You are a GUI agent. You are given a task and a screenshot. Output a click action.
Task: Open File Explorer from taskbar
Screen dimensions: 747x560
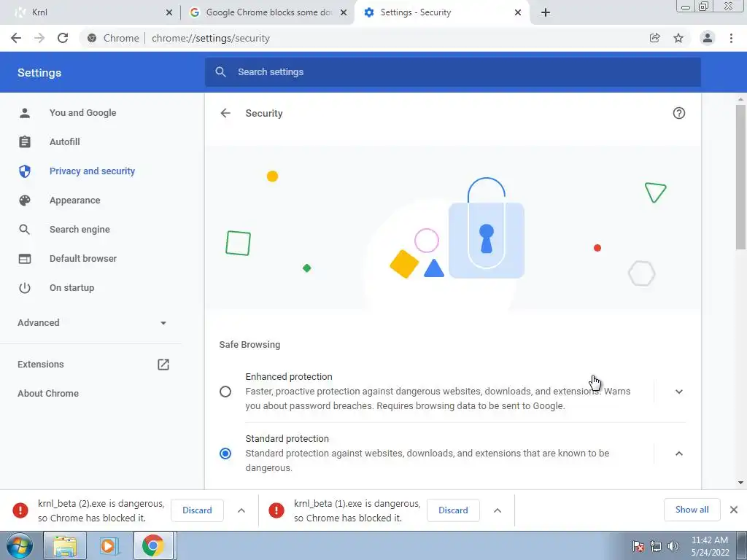pos(65,545)
